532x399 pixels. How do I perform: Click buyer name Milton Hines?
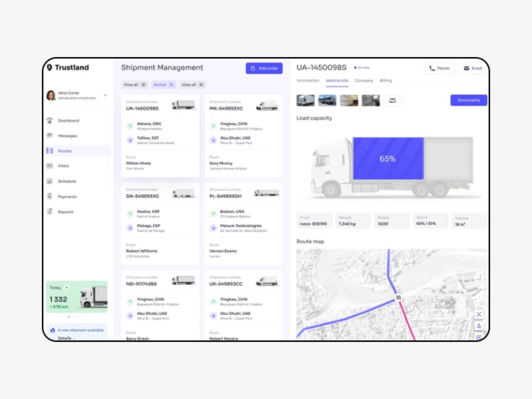[x=138, y=163]
